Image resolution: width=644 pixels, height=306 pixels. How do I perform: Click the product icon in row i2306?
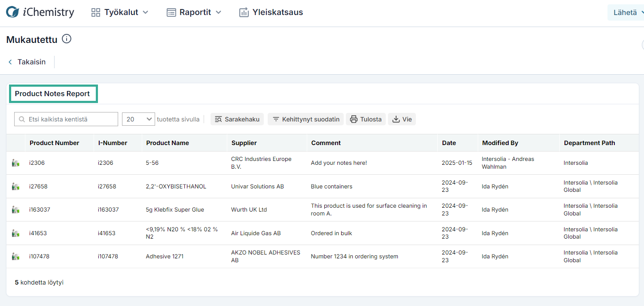15,163
